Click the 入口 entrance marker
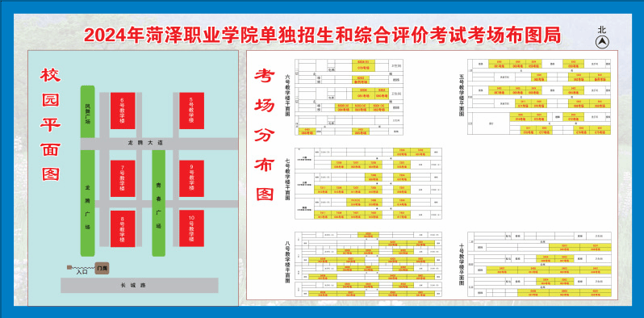Screen dimensions: 644x318 pos(81,271)
